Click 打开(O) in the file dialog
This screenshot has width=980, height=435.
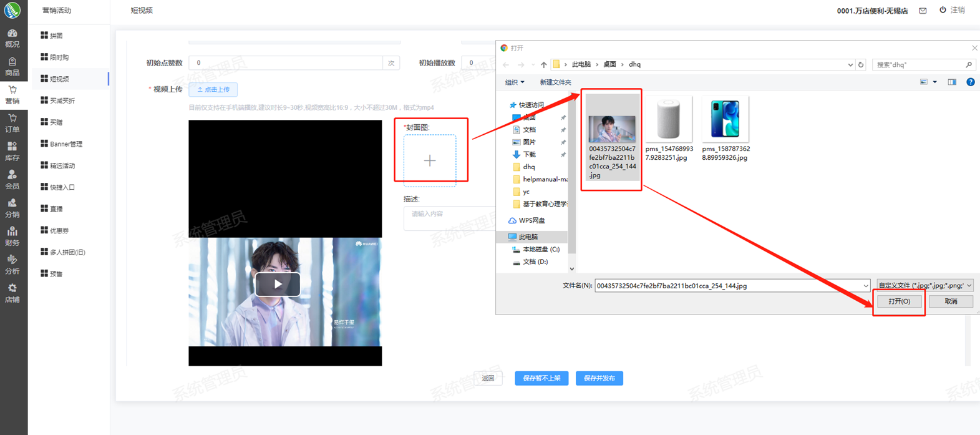899,301
